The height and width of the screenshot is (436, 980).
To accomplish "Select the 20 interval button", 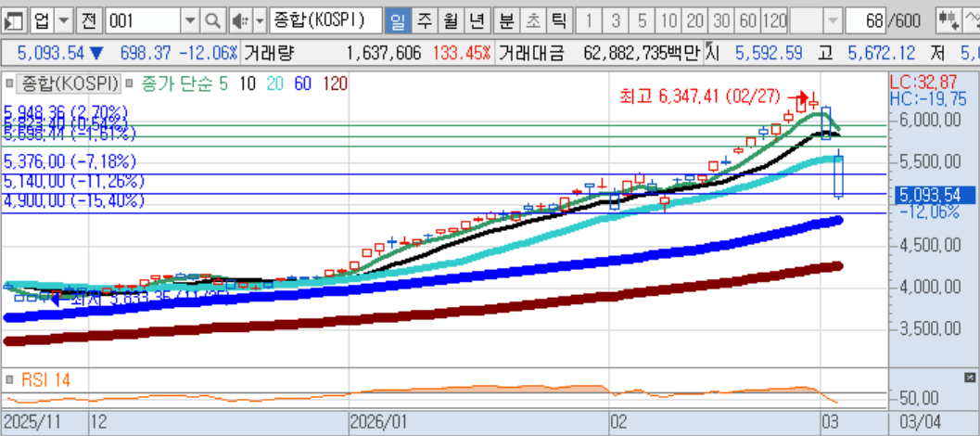I will pos(695,21).
